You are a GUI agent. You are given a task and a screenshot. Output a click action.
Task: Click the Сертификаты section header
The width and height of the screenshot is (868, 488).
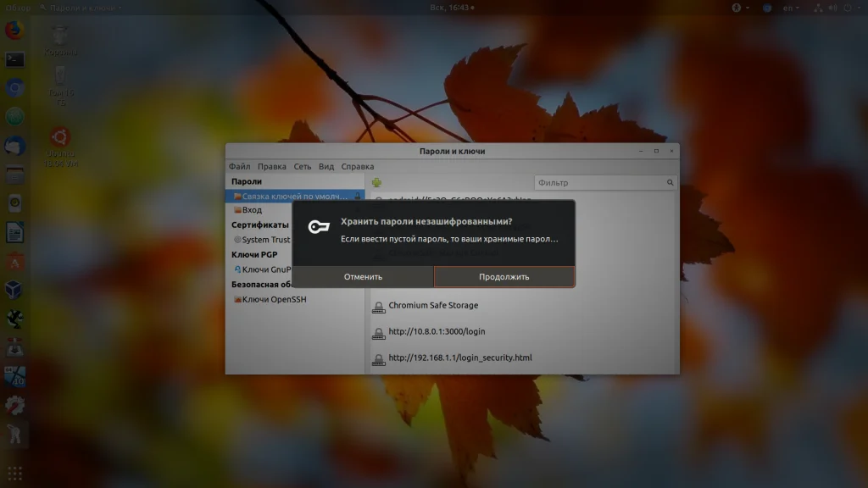[x=259, y=225]
